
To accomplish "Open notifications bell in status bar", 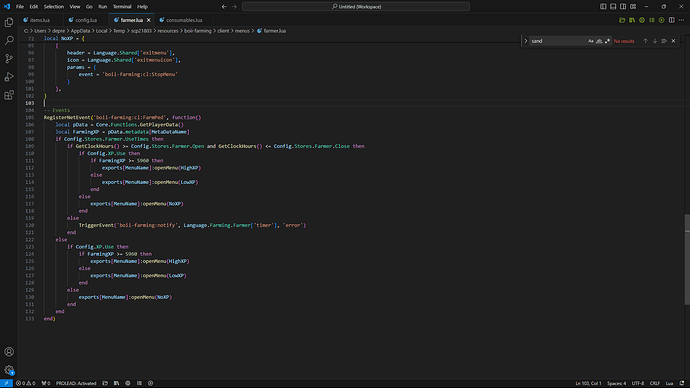I will click(682, 383).
